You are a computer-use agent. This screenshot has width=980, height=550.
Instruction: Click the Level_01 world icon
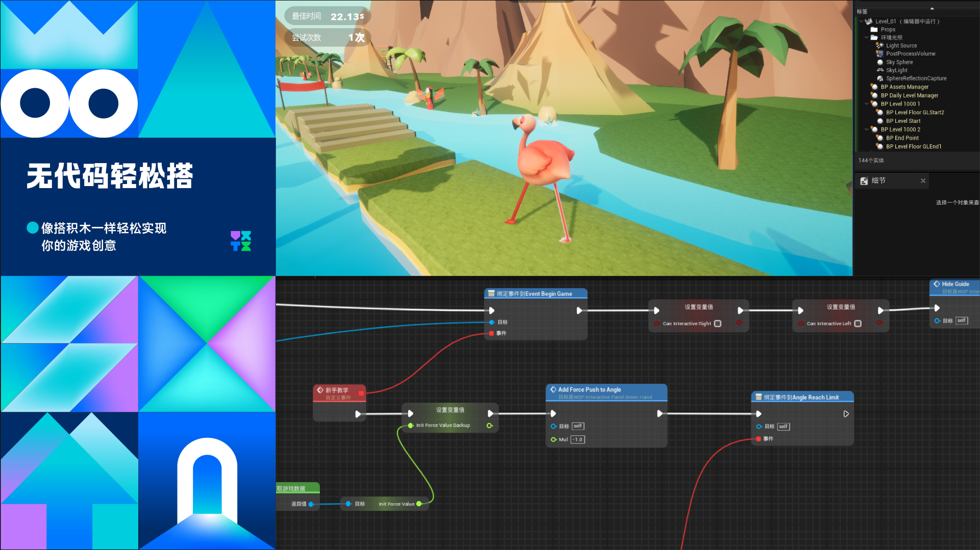pos(869,21)
